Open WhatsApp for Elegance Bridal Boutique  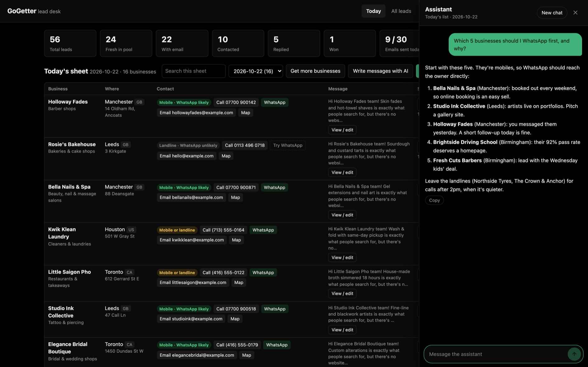pos(277,345)
